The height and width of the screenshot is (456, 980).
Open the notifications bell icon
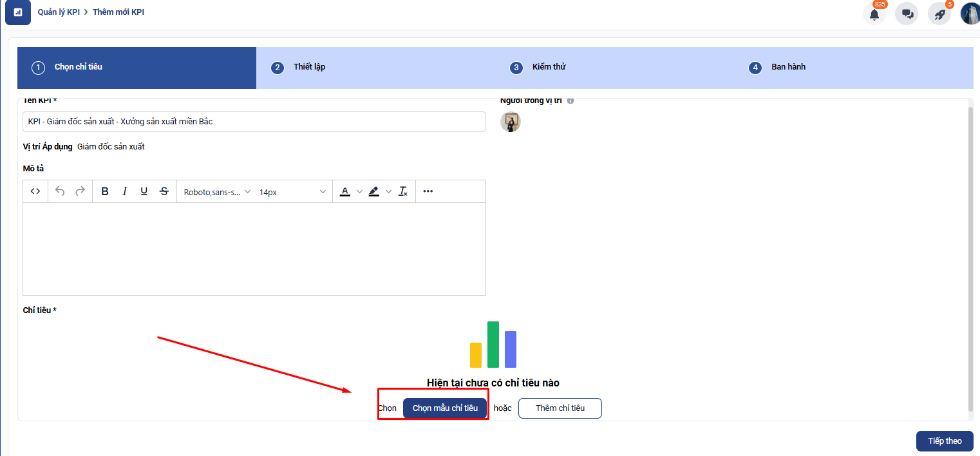click(874, 14)
